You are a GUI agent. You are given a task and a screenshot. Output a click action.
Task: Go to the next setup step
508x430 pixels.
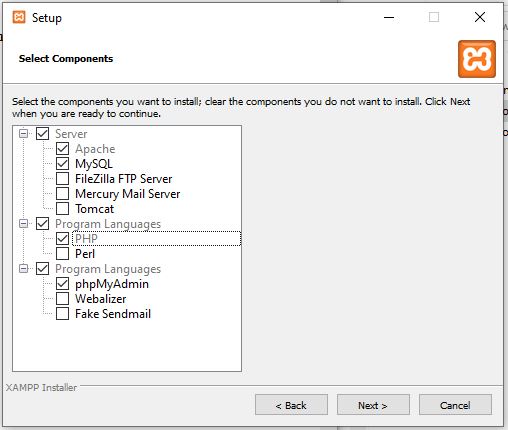(x=373, y=405)
